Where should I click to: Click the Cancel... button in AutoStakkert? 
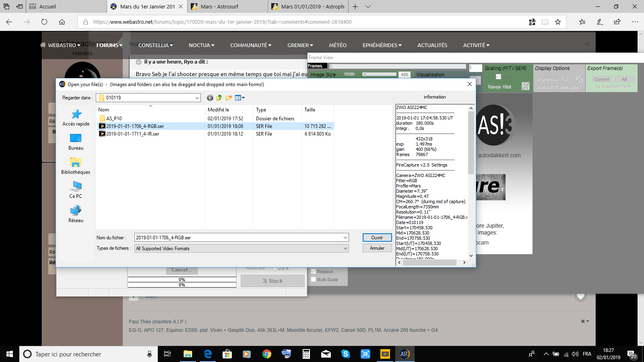click(x=182, y=270)
